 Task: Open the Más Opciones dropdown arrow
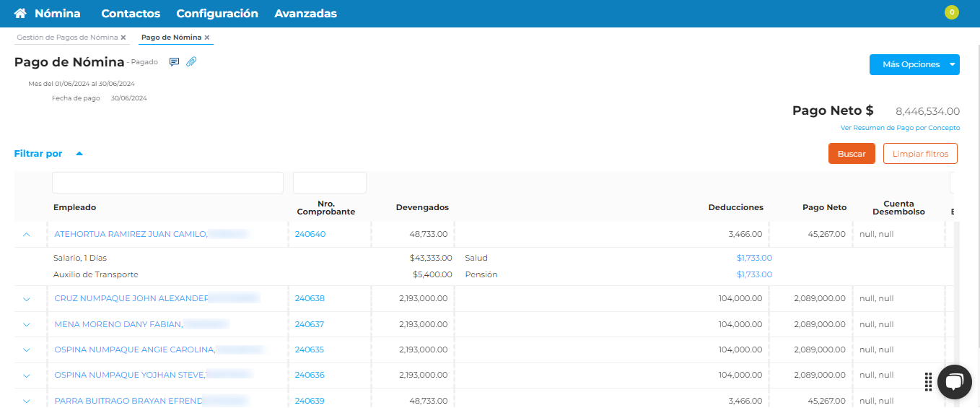pyautogui.click(x=953, y=64)
